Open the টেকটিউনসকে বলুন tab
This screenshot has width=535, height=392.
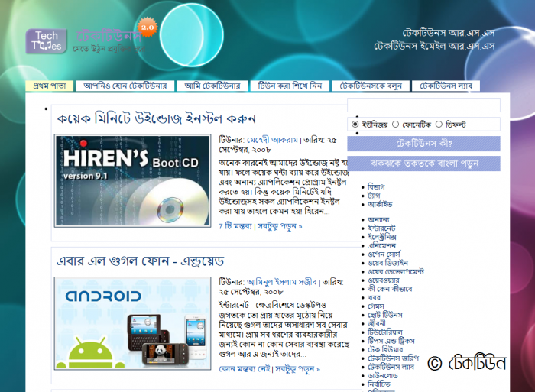pos(371,86)
